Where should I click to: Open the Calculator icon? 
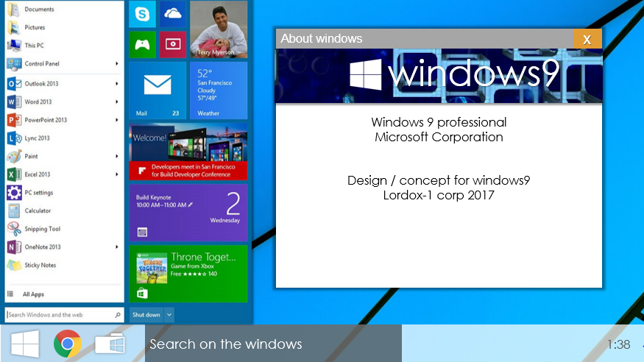click(14, 211)
